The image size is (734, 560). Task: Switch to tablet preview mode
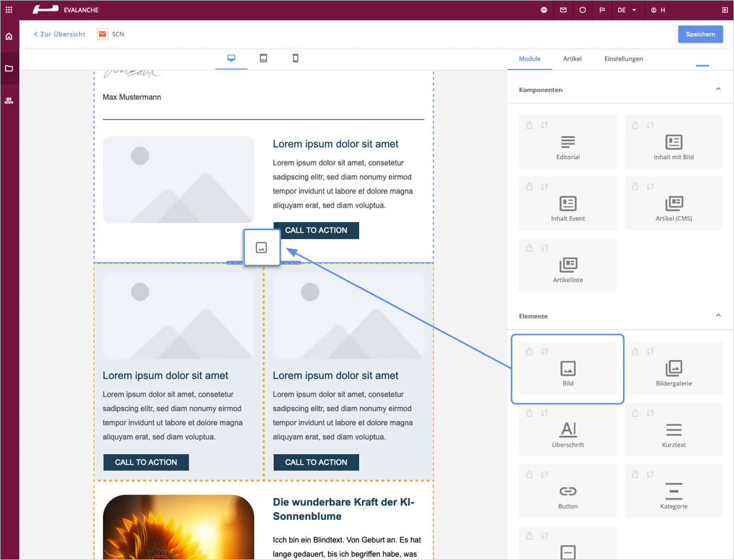[263, 58]
